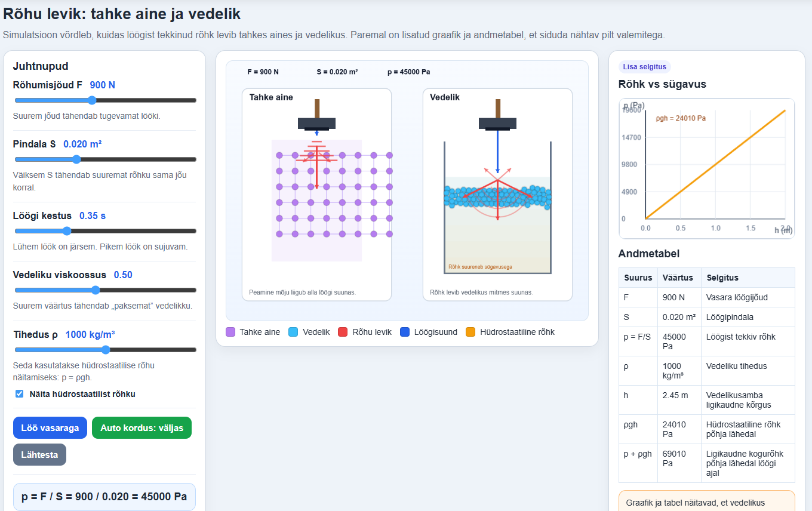The width and height of the screenshot is (812, 511).
Task: Click the light-blue Vedelik legend swatch
Action: coord(293,332)
